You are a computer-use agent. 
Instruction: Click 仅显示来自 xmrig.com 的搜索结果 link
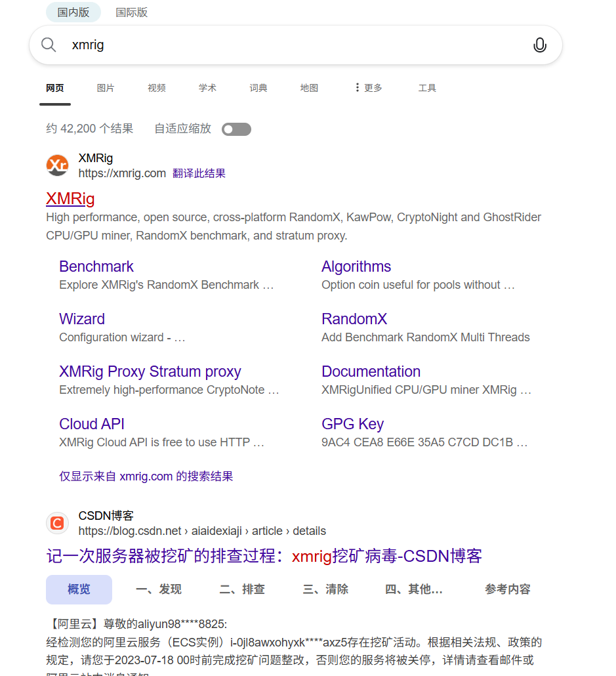[x=146, y=476]
